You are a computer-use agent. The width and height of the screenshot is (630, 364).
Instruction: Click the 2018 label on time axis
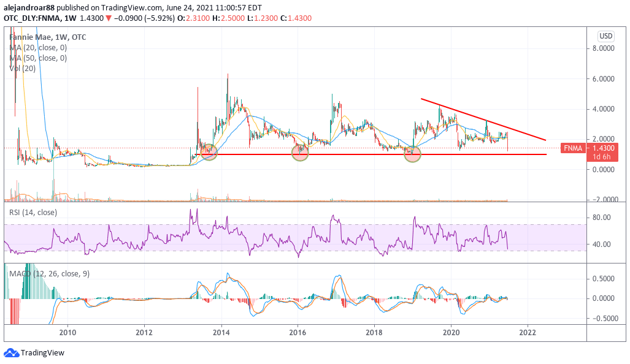point(374,332)
